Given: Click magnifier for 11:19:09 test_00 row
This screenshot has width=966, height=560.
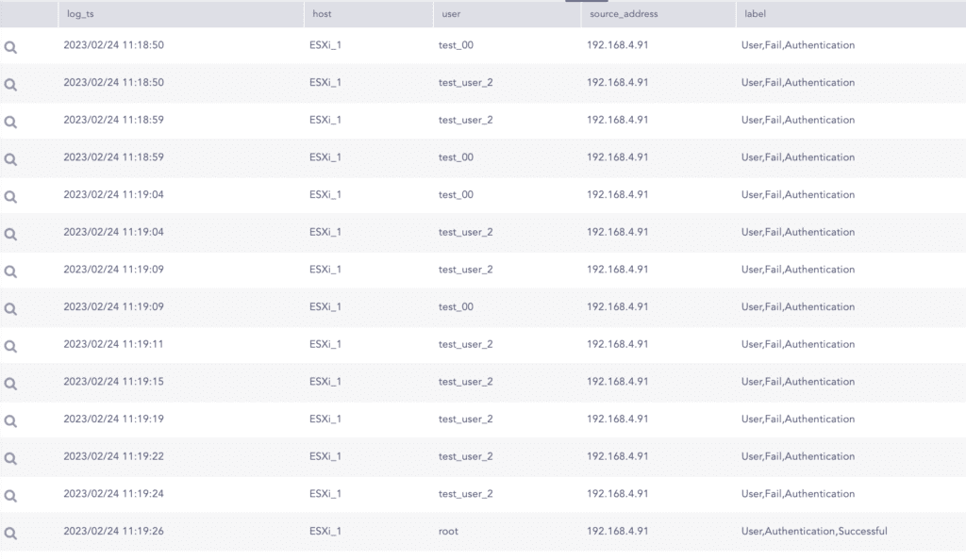Looking at the screenshot, I should point(10,308).
